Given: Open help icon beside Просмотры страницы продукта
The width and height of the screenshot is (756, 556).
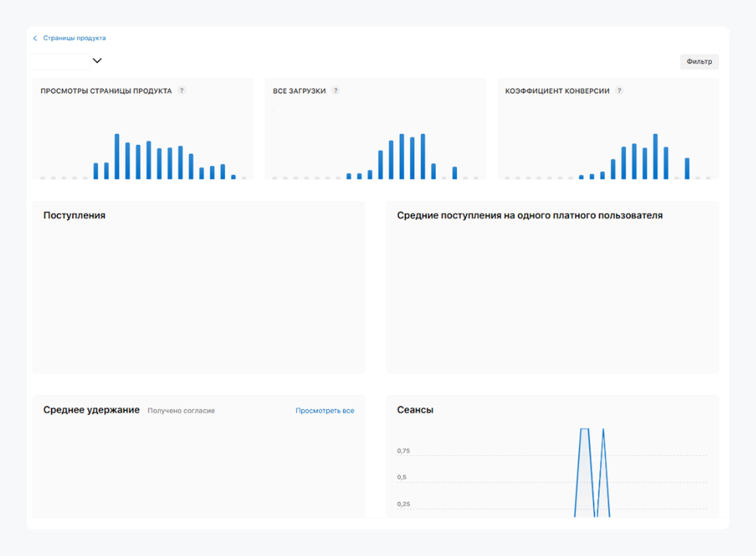Looking at the screenshot, I should tap(182, 91).
